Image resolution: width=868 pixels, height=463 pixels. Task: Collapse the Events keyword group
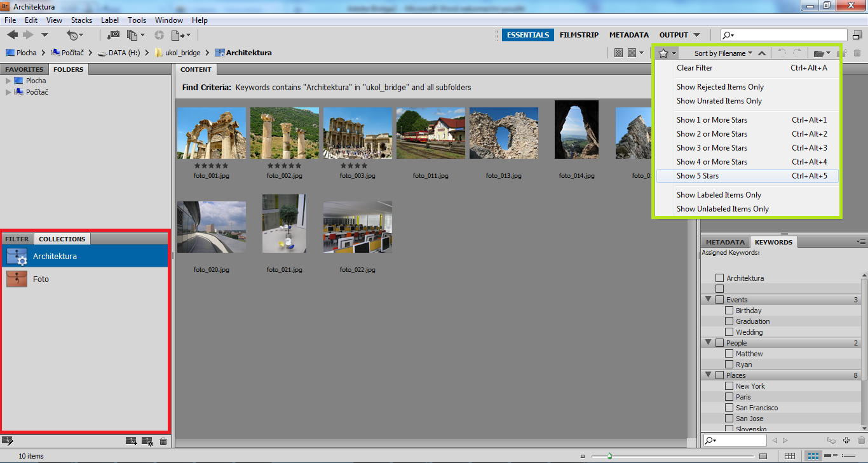coord(708,299)
